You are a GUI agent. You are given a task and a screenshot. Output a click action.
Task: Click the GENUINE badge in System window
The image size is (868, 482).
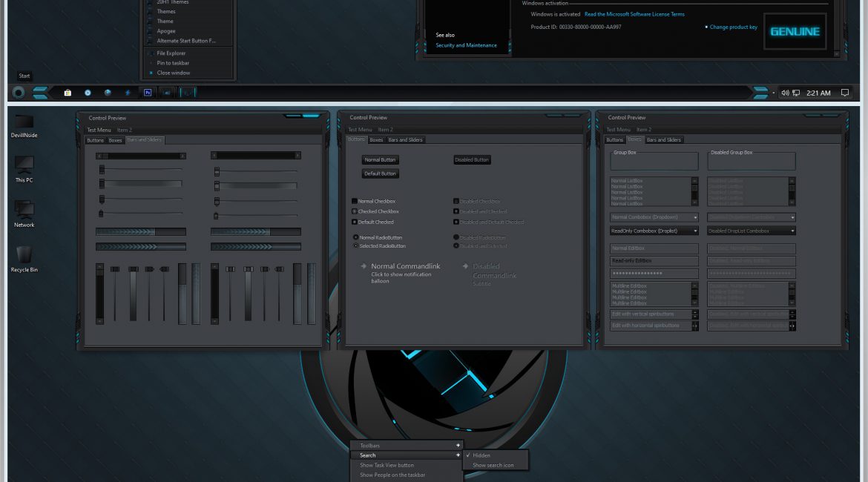point(795,32)
